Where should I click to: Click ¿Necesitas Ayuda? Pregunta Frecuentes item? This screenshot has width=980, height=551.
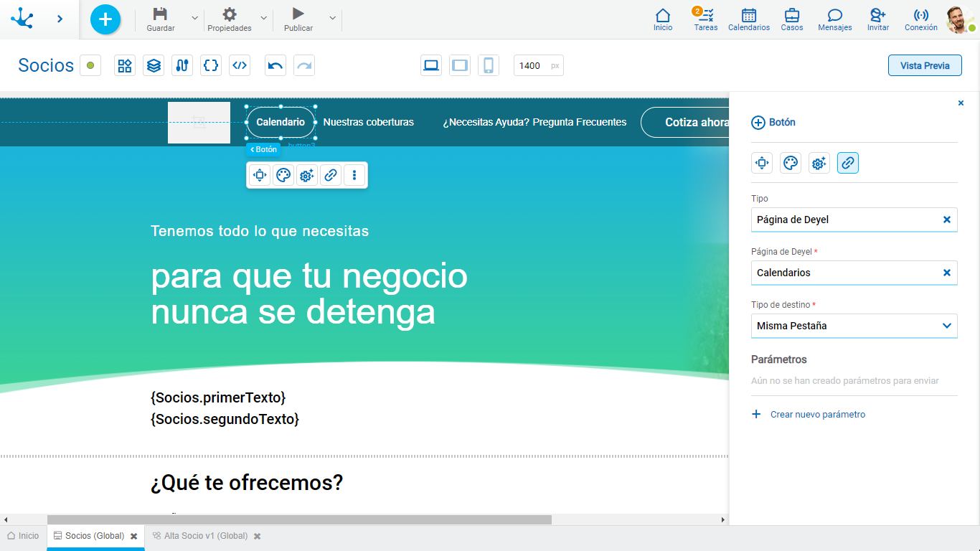534,122
